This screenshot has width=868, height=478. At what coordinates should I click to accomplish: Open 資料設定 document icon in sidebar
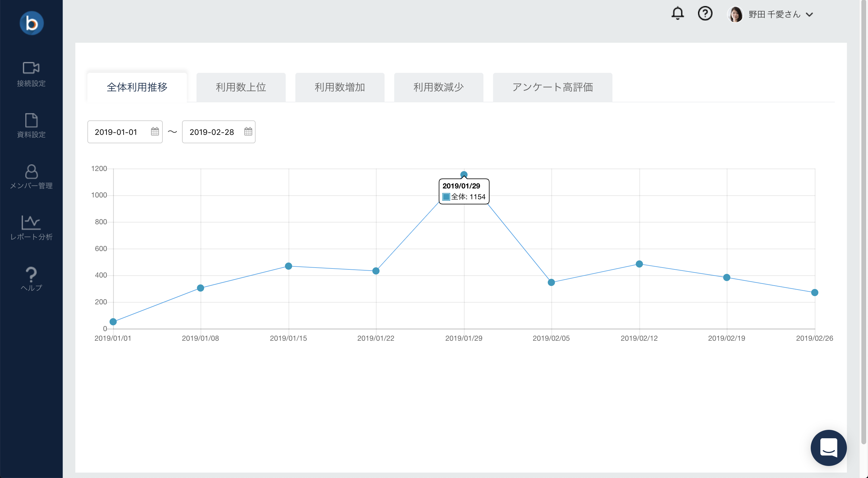click(x=31, y=120)
